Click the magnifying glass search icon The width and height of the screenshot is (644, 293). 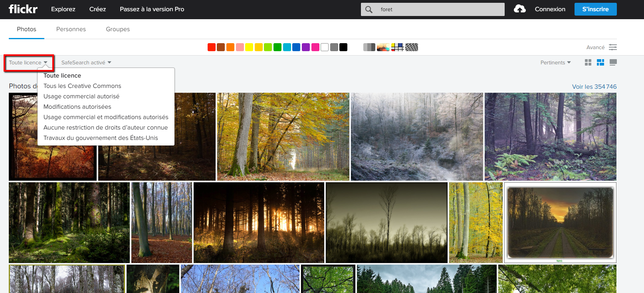click(x=369, y=9)
